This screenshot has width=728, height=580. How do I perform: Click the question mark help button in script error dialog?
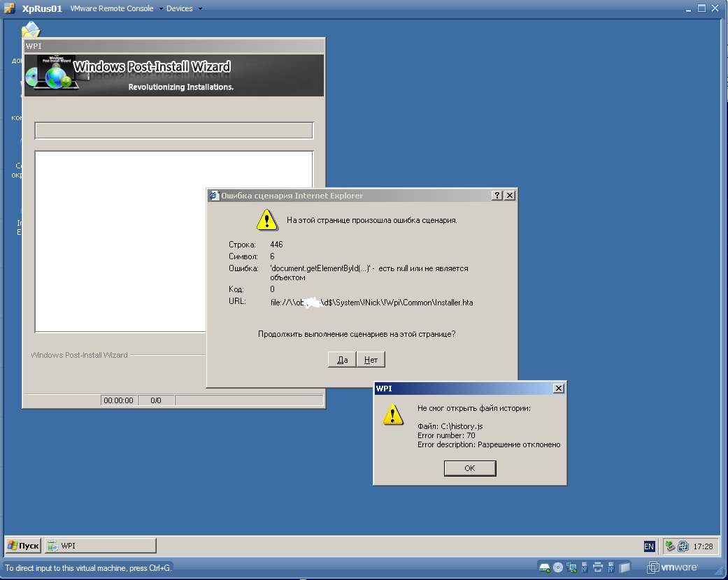tap(497, 196)
